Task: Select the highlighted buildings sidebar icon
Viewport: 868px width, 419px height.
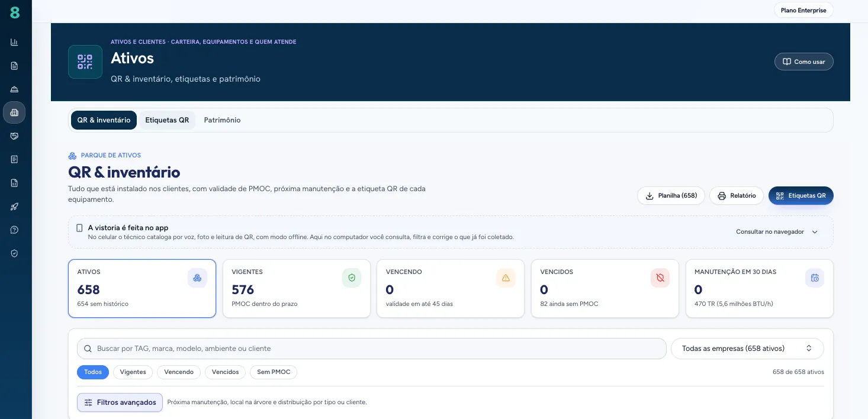Action: pyautogui.click(x=14, y=112)
